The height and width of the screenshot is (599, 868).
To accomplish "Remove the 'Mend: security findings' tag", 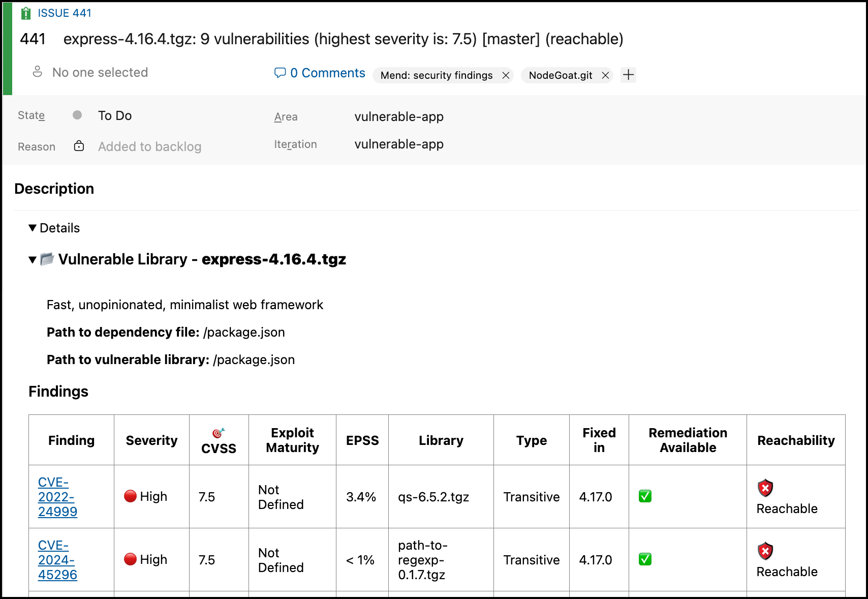I will [506, 75].
